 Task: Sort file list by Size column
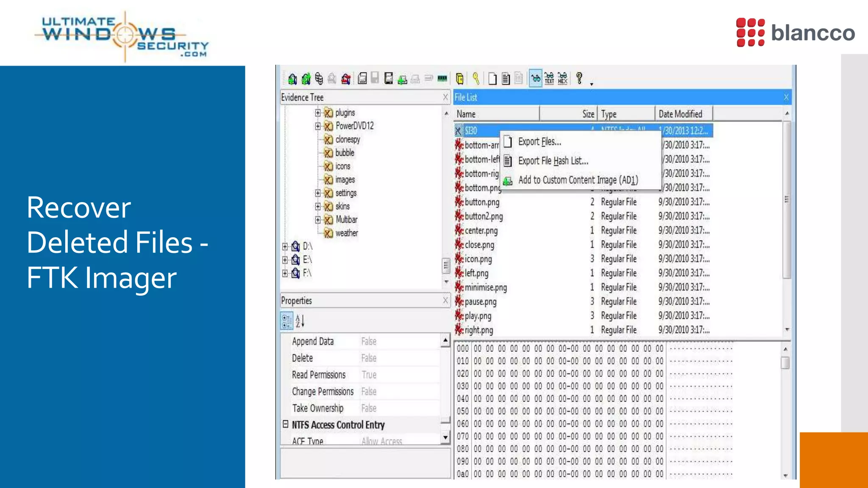(x=568, y=114)
